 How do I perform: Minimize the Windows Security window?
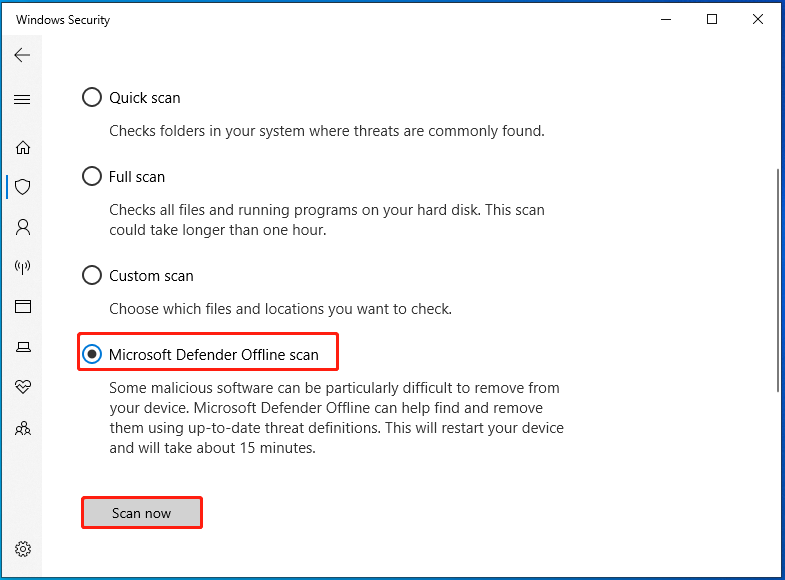[x=666, y=20]
